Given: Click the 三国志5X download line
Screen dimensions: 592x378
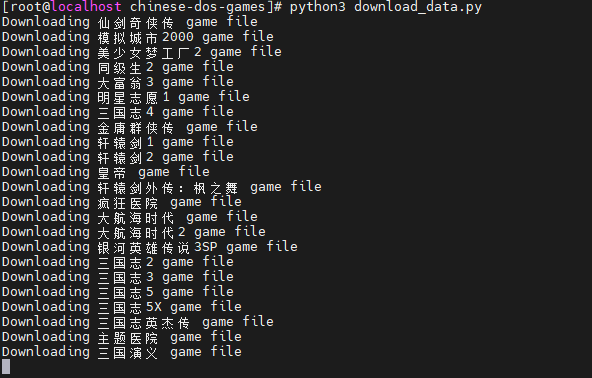Looking at the screenshot, I should (x=122, y=307).
